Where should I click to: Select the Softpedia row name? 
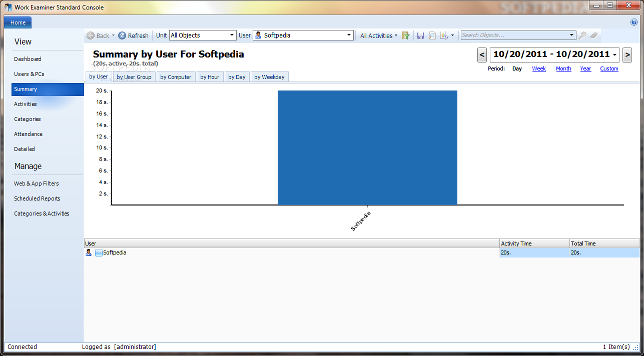pos(115,252)
